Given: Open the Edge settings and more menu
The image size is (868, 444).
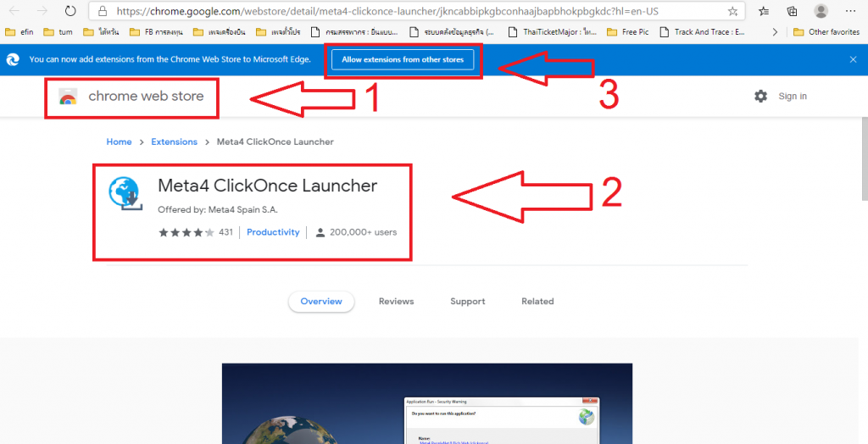Looking at the screenshot, I should (851, 10).
